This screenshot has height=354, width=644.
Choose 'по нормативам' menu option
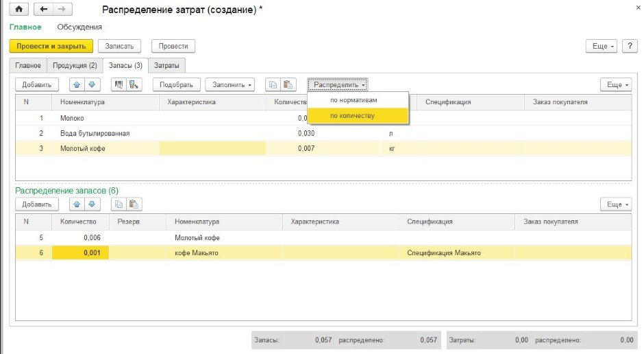pos(354,100)
